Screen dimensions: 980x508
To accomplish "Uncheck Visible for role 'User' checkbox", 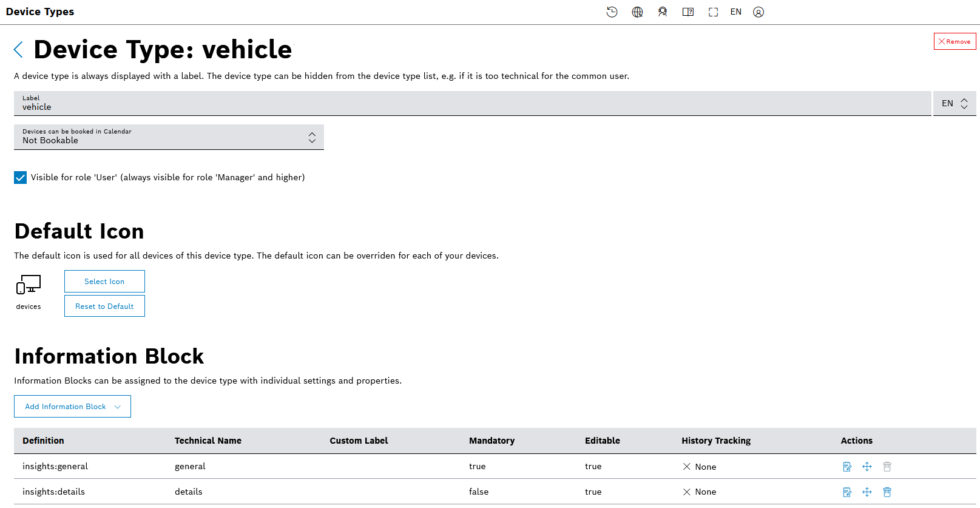I will click(21, 177).
